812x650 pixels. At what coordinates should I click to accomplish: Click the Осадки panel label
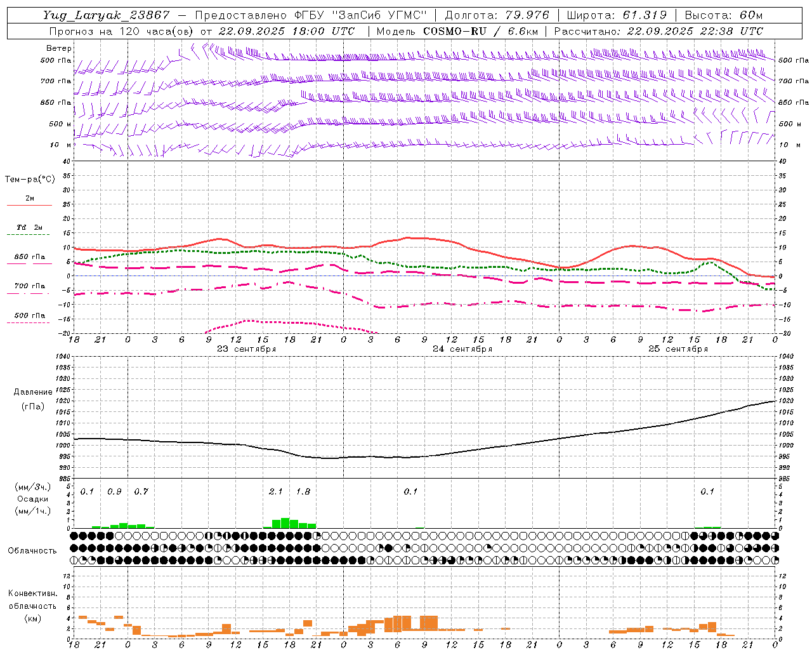point(33,500)
